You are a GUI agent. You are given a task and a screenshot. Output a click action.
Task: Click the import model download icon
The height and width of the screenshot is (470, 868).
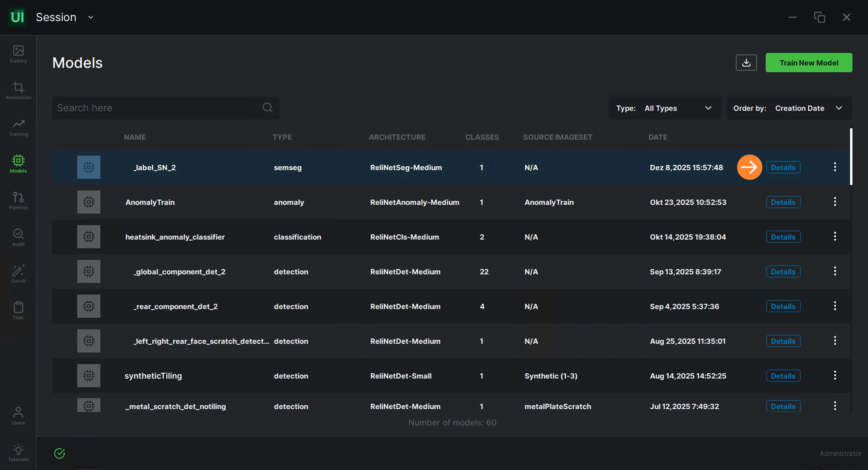(746, 63)
